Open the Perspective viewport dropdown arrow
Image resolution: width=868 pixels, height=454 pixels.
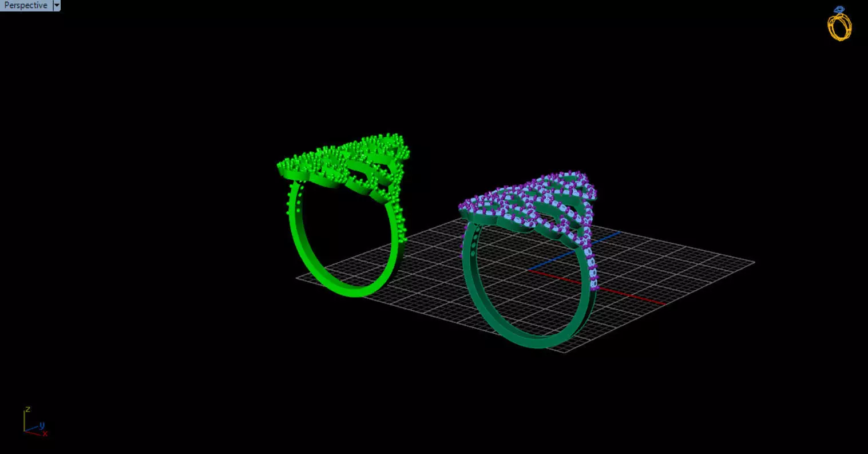(x=57, y=5)
